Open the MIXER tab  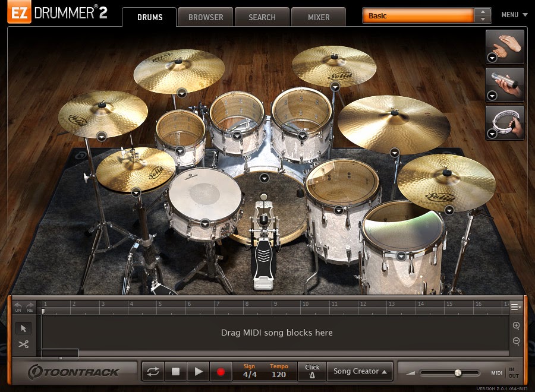[319, 17]
